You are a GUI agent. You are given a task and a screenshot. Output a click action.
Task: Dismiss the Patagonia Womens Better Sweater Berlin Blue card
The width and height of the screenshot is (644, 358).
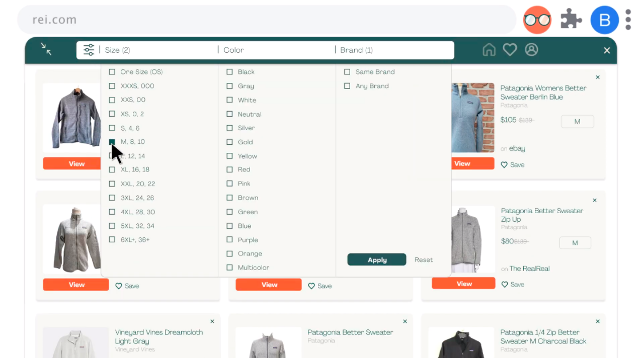tap(598, 77)
